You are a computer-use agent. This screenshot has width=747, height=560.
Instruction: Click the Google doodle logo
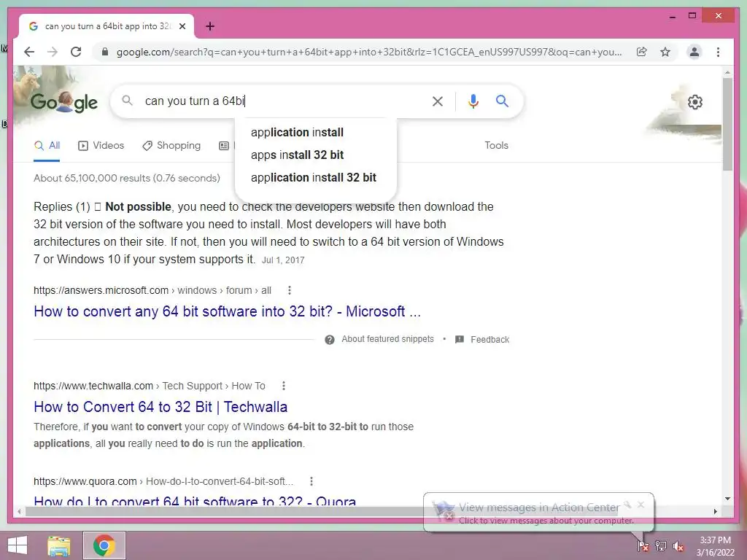64,102
